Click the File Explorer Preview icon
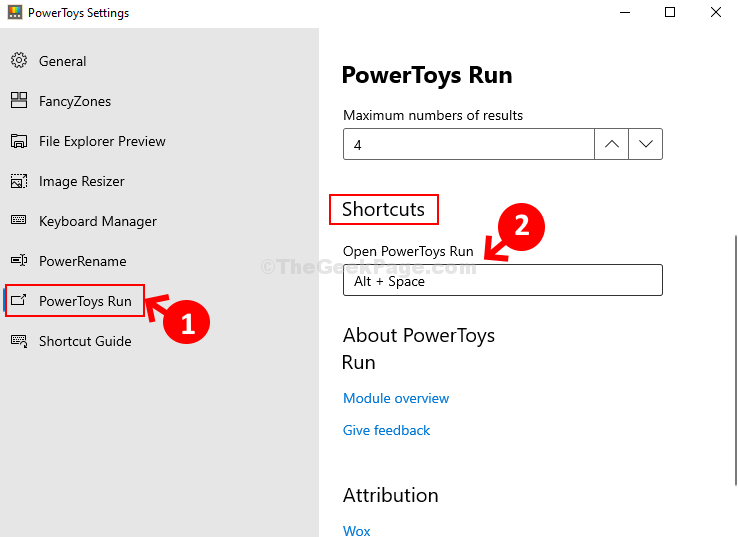738x537 pixels. (x=19, y=141)
